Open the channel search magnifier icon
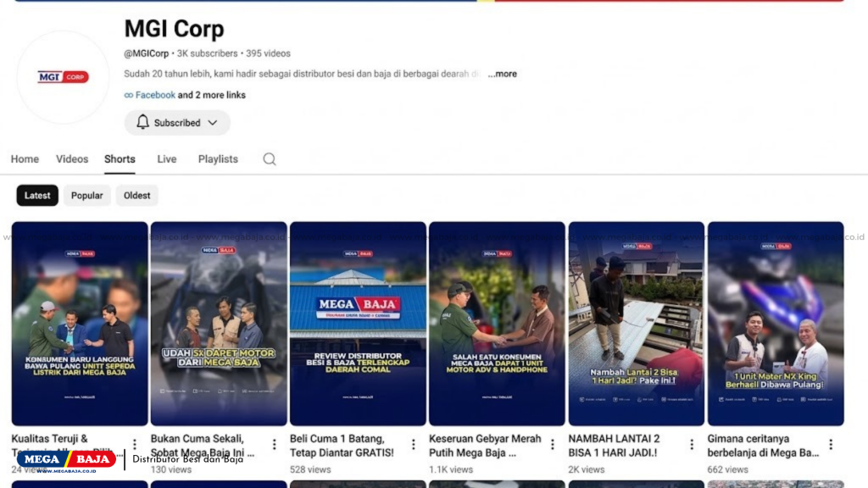 point(270,159)
